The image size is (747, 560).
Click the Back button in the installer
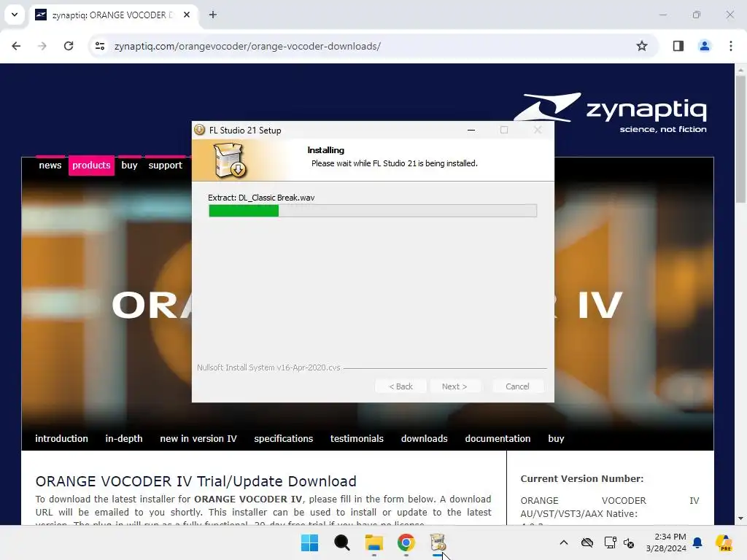pyautogui.click(x=400, y=386)
